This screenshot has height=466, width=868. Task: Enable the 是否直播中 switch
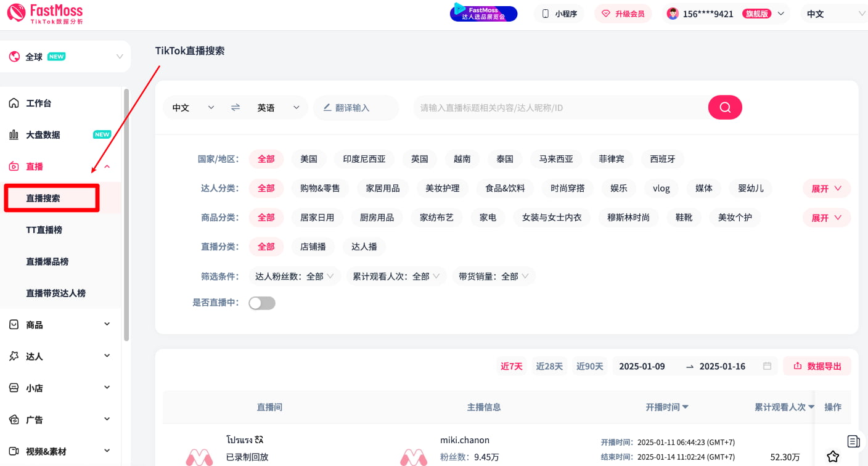click(261, 303)
